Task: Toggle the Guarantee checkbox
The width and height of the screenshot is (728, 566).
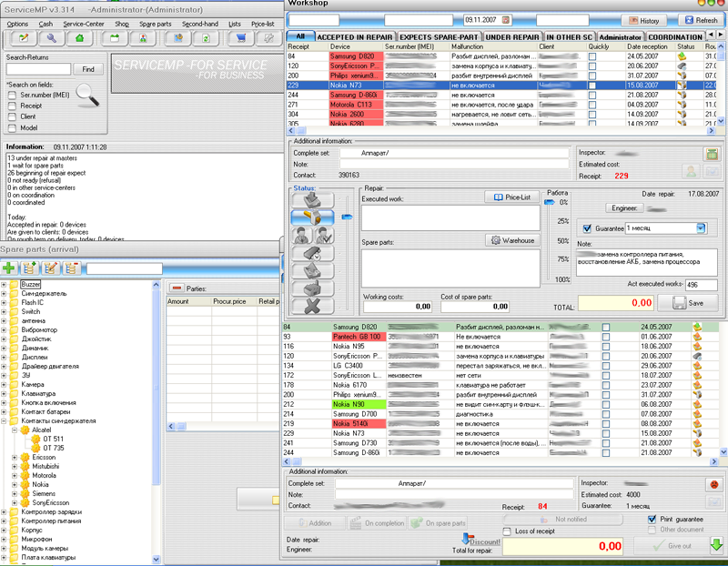Action: [x=587, y=228]
